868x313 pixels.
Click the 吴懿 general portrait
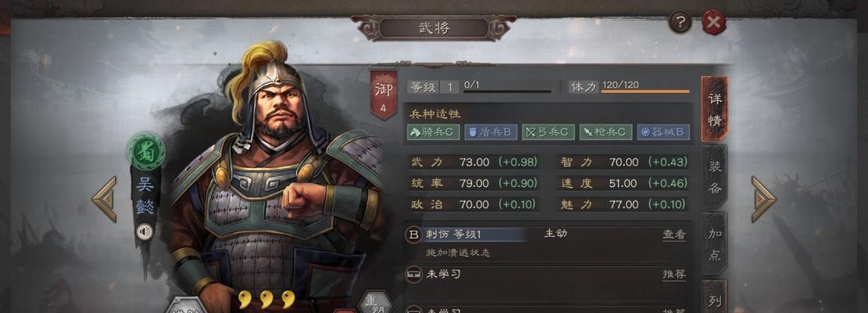coord(277,178)
